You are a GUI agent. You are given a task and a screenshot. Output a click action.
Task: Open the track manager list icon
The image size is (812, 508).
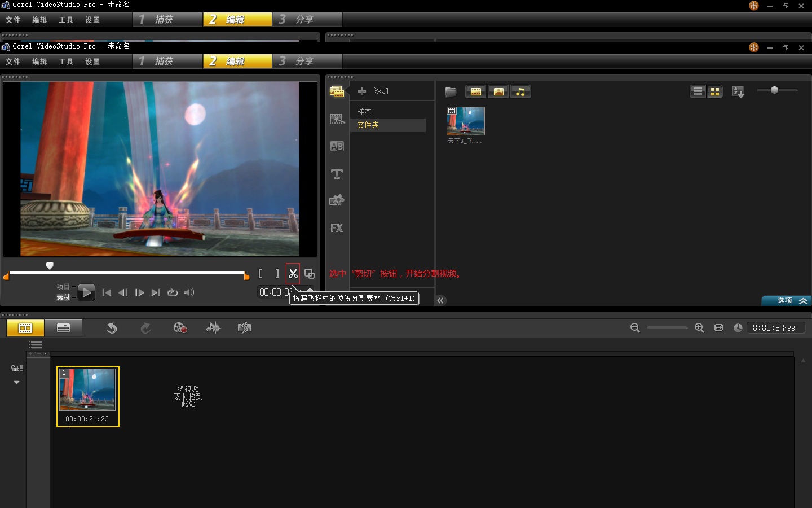tap(36, 345)
